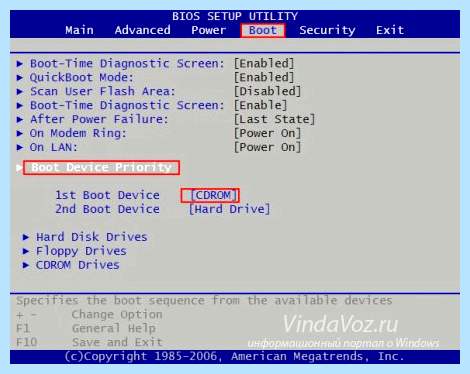Image resolution: width=470 pixels, height=374 pixels.
Task: Open Boot Device Priority submenu
Action: tap(101, 167)
